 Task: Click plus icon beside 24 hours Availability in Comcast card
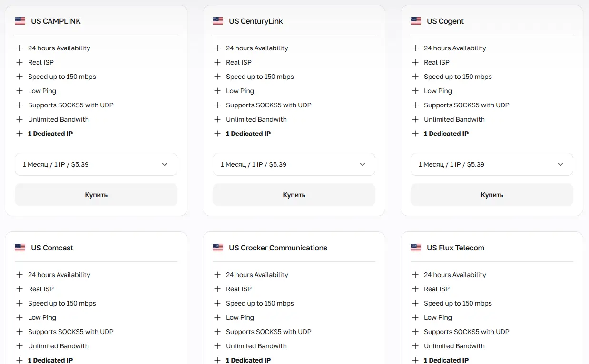click(20, 275)
